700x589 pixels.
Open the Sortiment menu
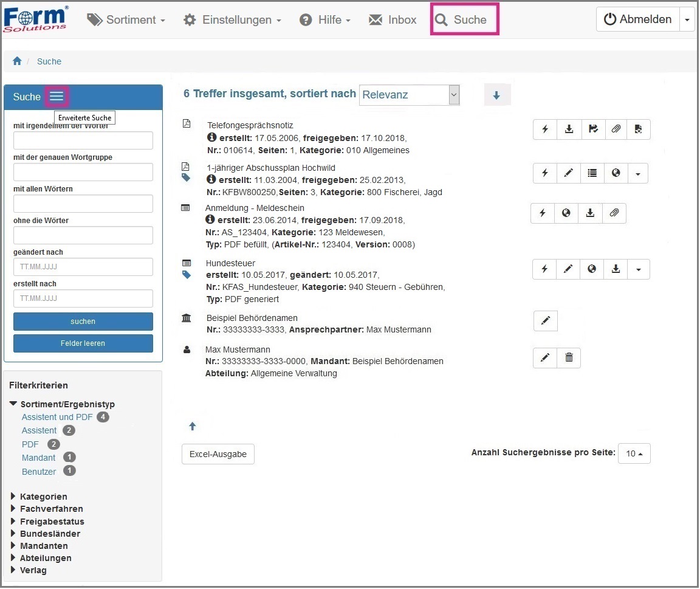[126, 20]
